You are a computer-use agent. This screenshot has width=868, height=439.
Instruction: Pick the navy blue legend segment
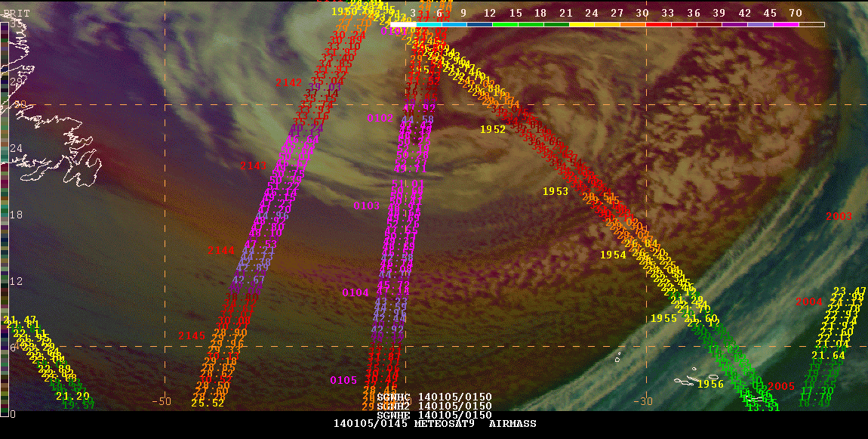pos(479,24)
